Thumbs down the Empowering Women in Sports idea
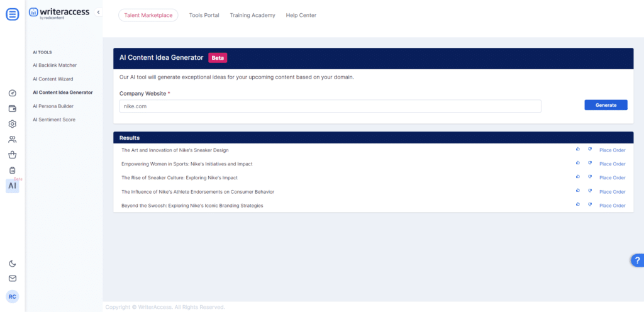Screen dimensions: 644x312 590,164
